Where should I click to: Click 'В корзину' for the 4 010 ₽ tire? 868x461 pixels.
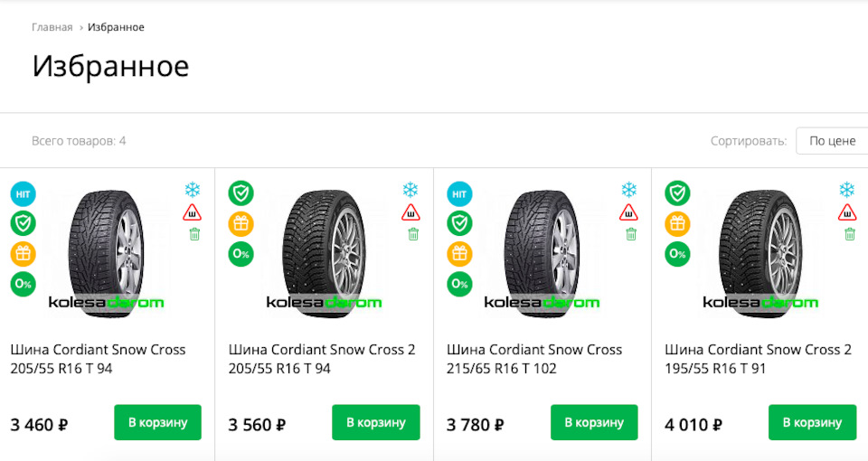812,422
